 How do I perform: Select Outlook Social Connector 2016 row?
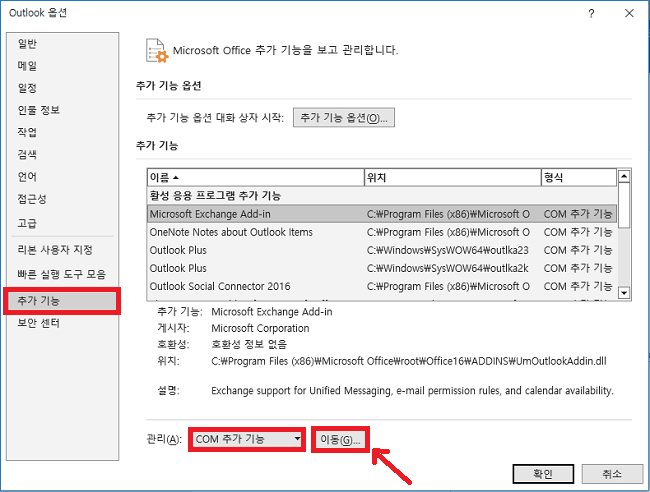click(381, 286)
